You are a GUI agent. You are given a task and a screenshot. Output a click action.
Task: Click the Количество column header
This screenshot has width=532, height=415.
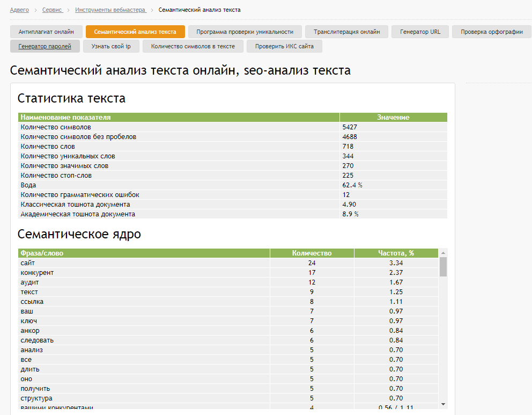[x=312, y=253]
